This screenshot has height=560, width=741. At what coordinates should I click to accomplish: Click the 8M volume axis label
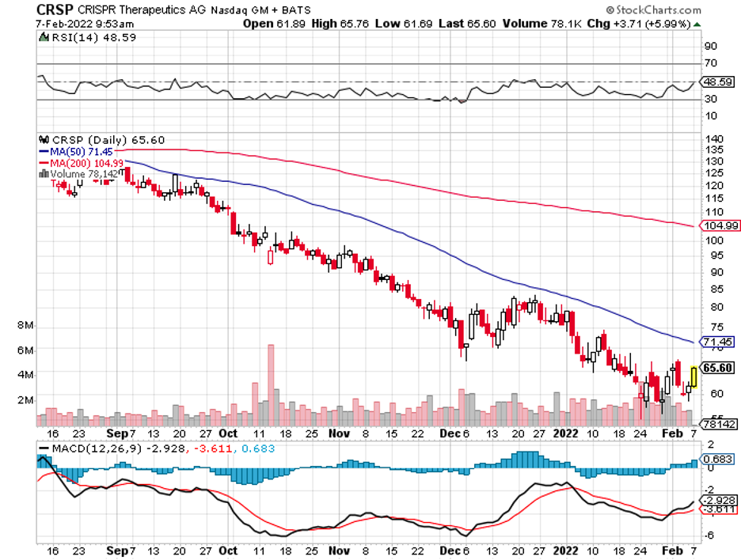pos(25,325)
